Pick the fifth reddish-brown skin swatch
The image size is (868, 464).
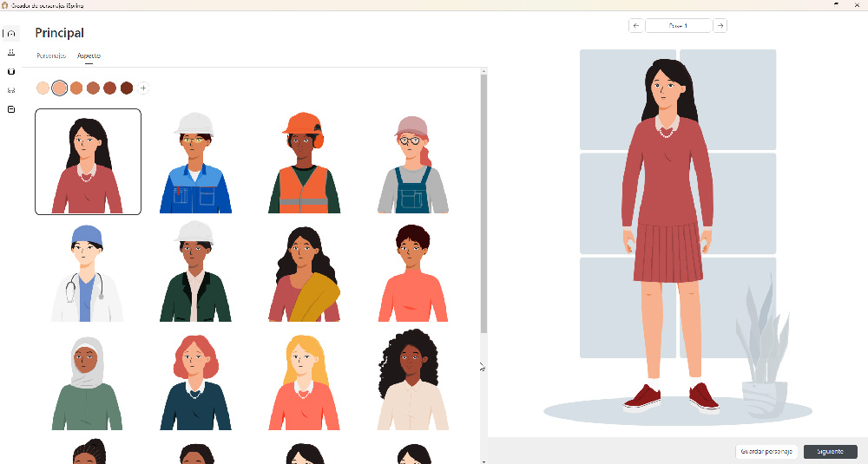point(109,88)
